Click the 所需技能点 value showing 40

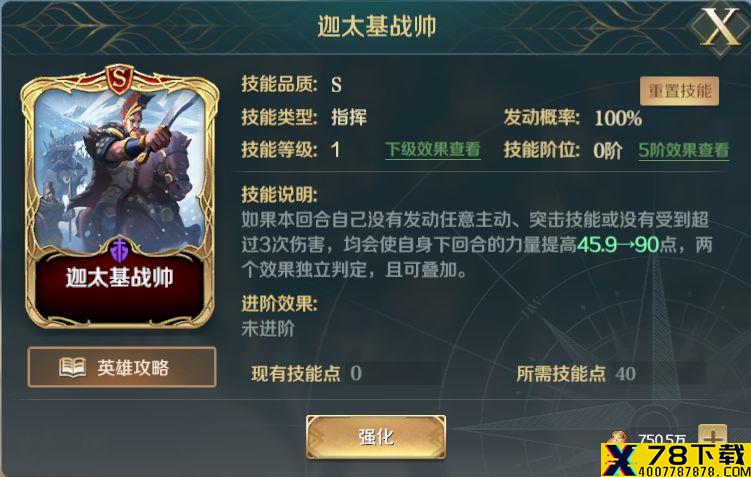click(626, 374)
